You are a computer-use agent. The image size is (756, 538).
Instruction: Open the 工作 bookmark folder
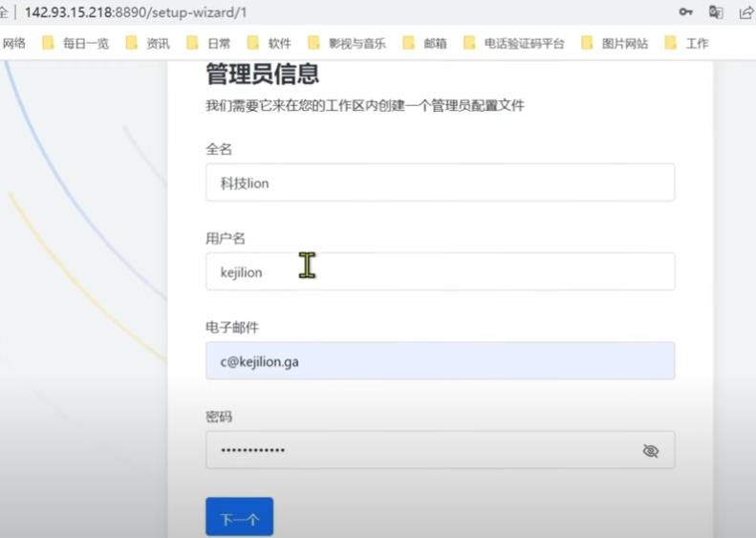(x=686, y=43)
